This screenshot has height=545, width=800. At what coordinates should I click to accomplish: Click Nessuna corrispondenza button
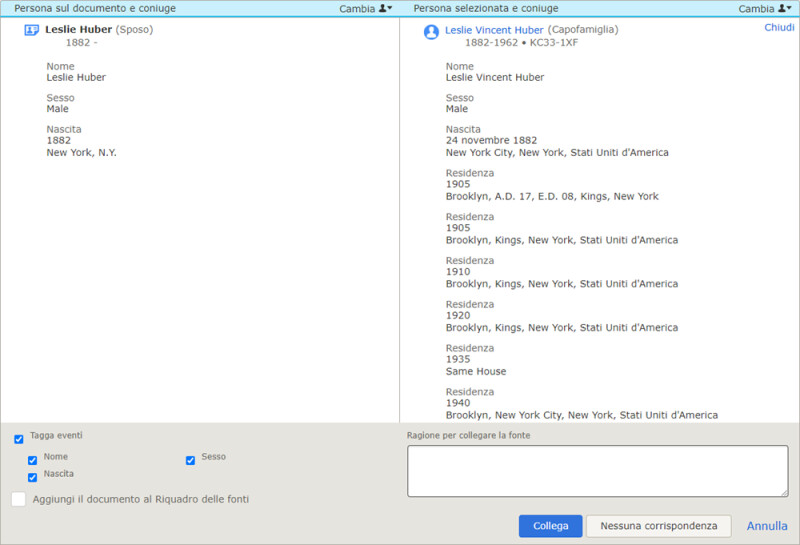pyautogui.click(x=659, y=526)
